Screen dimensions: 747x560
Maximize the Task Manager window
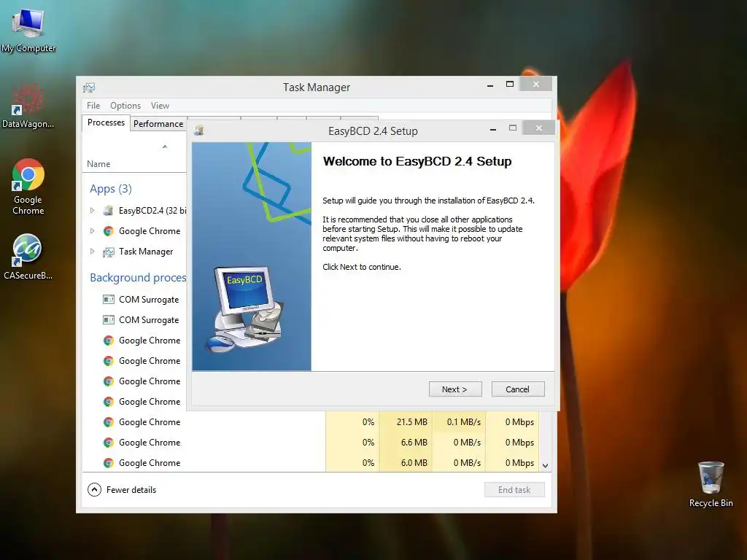[510, 85]
